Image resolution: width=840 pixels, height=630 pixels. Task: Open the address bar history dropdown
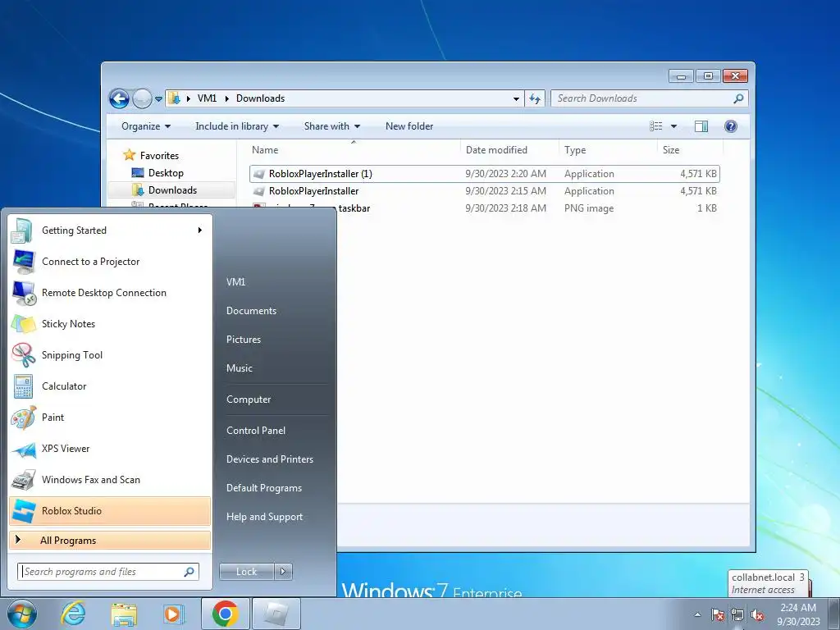click(516, 98)
